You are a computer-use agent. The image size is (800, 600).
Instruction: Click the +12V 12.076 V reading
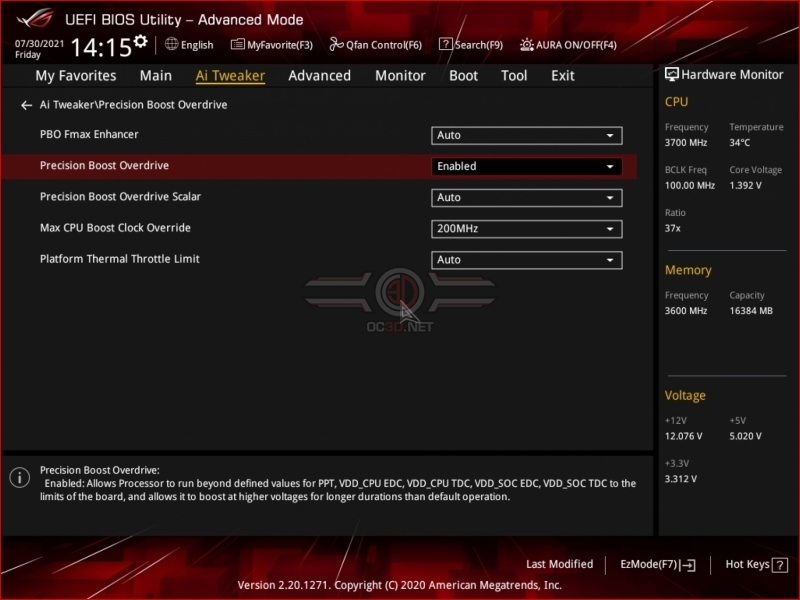coord(684,436)
